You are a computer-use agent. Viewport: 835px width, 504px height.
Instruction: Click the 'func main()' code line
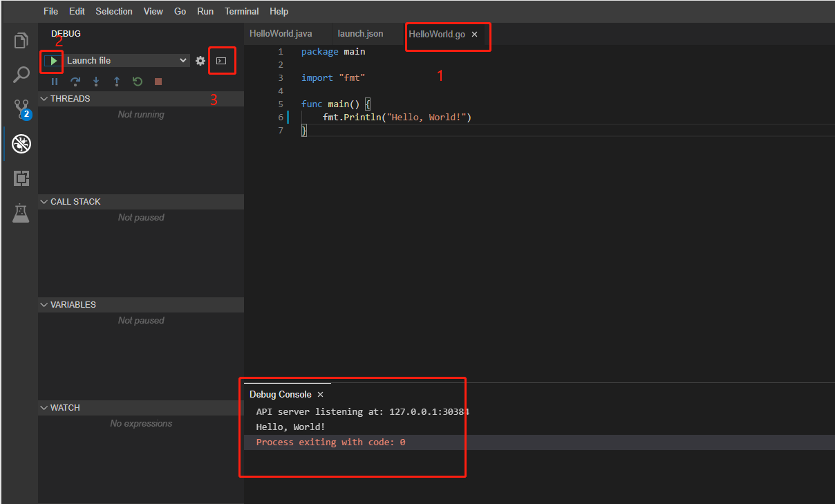[336, 104]
